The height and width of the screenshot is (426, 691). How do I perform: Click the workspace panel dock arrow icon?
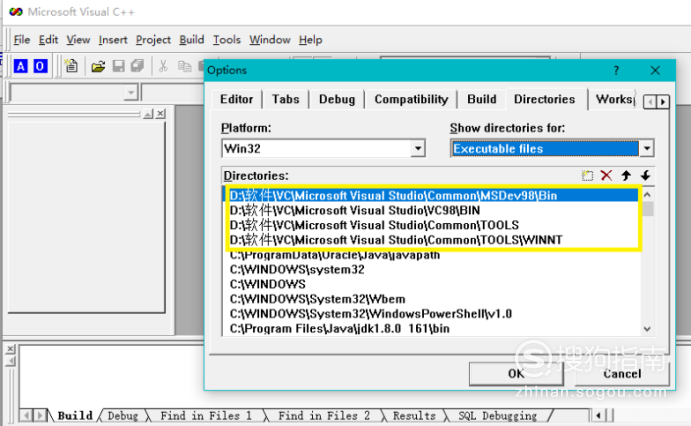(x=148, y=114)
